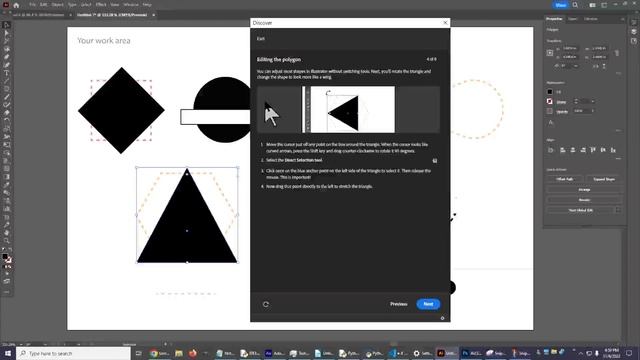Screen dimensions: 640x360
Task: Open the Windows Start menu
Action: [x=8, y=353]
